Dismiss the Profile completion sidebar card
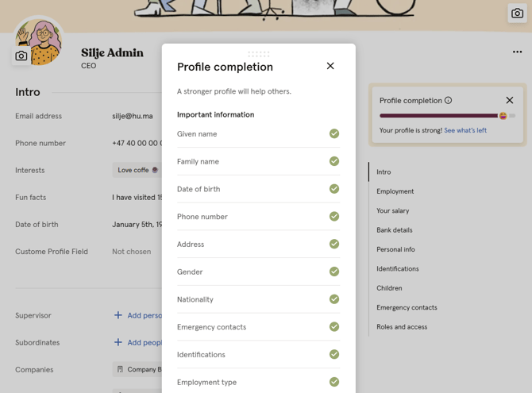Screen dimensions: 532x393 click(x=510, y=101)
